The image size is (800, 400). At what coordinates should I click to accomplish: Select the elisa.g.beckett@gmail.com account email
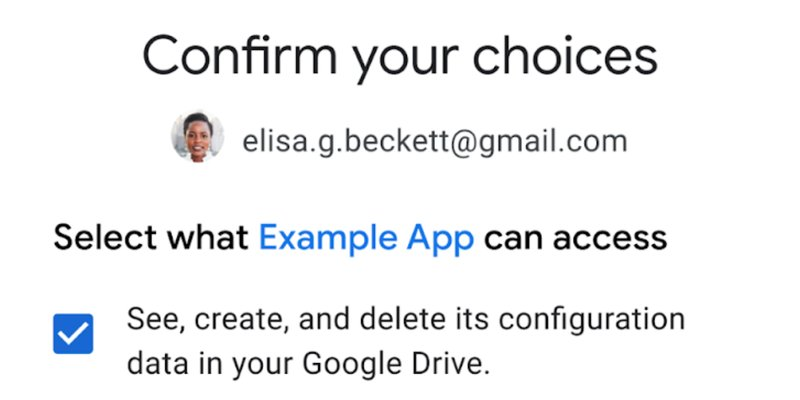point(434,141)
